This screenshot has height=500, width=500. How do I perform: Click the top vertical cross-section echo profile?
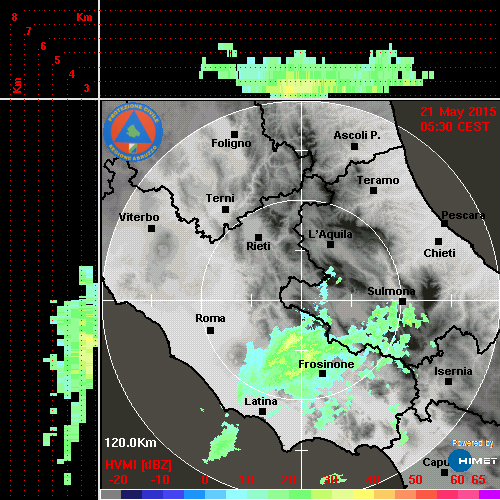click(x=317, y=71)
